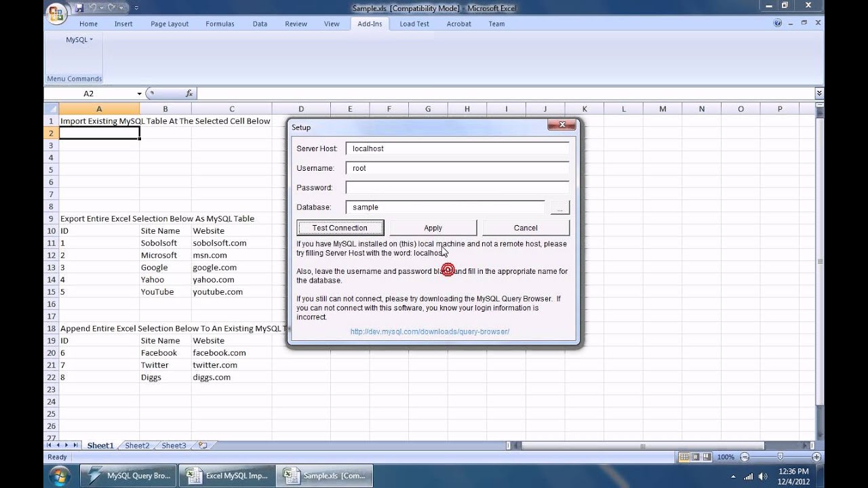The image size is (868, 488).
Task: Open the Acrobat ribbon tab
Action: [458, 24]
